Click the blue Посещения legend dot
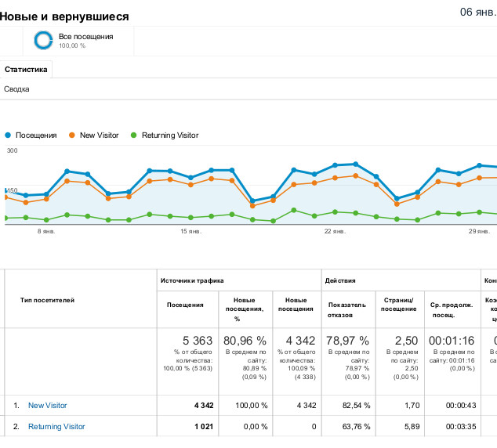Image resolution: width=497 pixels, height=448 pixels. [9, 135]
